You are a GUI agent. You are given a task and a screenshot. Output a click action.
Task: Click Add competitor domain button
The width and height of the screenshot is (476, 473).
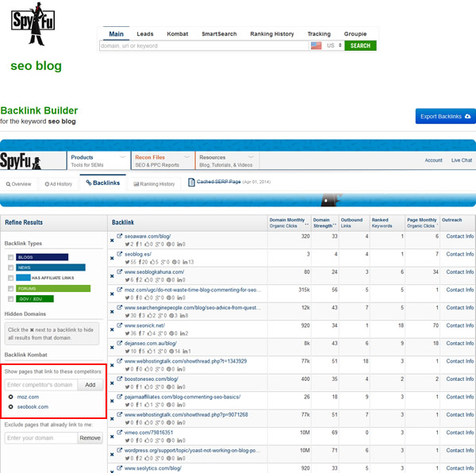pyautogui.click(x=90, y=385)
